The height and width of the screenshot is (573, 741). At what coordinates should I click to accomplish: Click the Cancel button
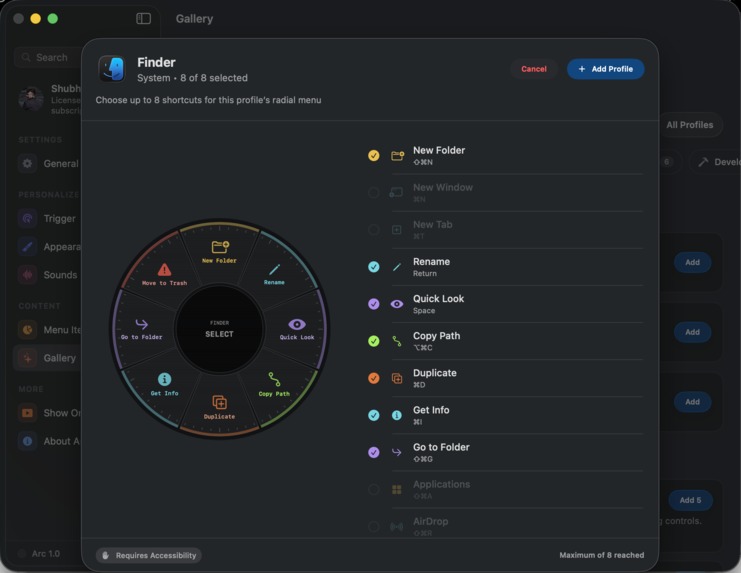click(534, 69)
